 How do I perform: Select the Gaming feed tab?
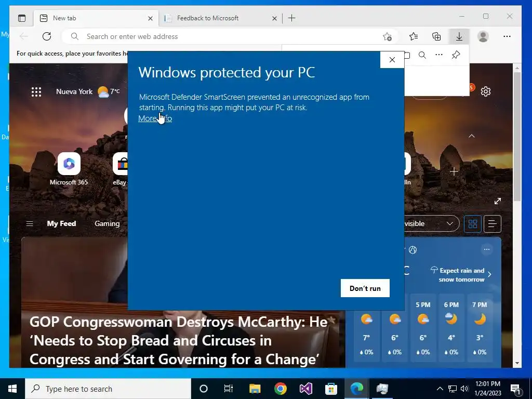[107, 223]
